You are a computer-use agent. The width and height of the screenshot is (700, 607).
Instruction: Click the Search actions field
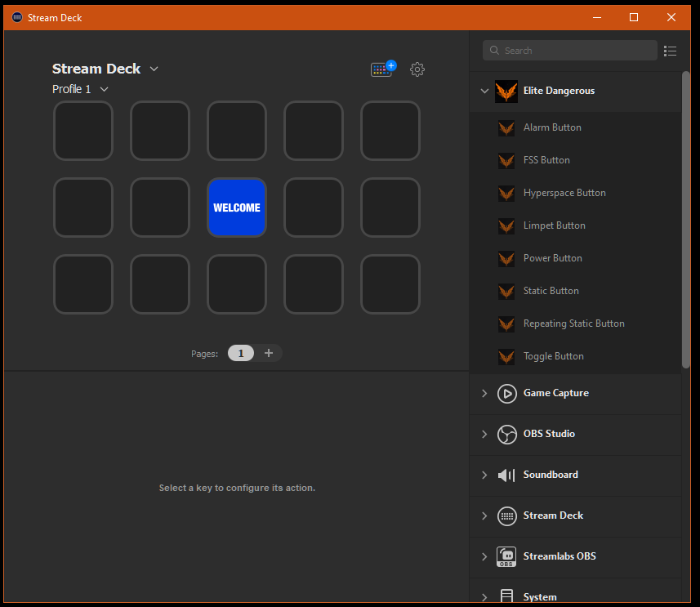(x=569, y=51)
